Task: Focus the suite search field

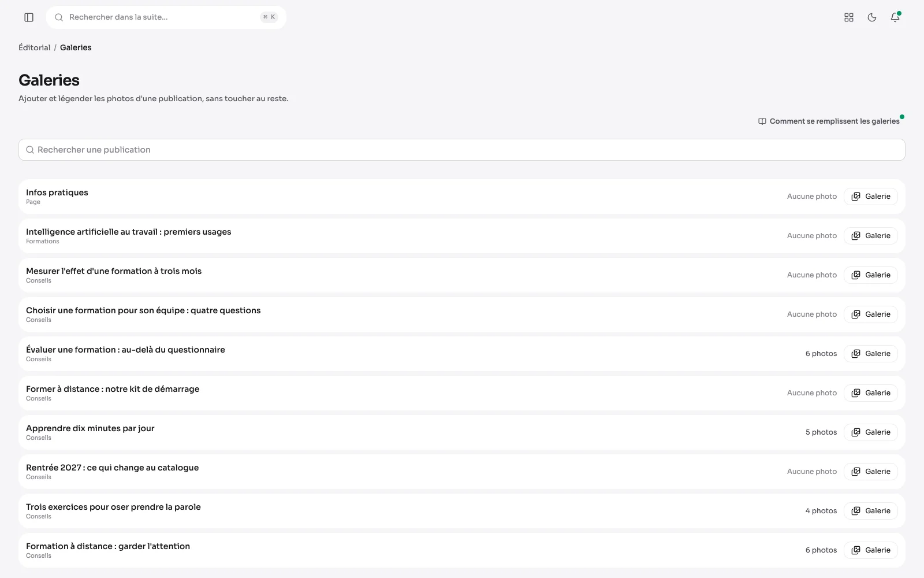Action: [x=166, y=17]
